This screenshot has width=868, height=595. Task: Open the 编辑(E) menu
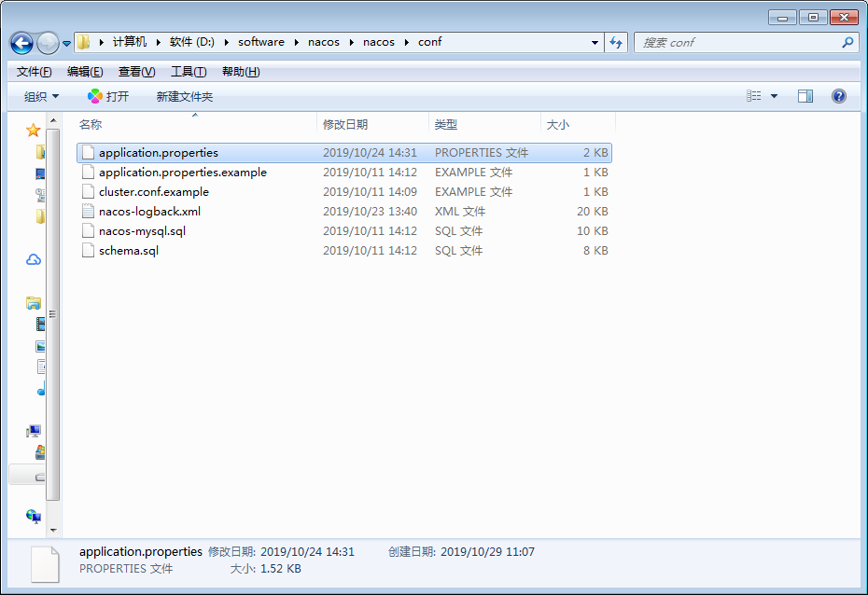[x=85, y=72]
